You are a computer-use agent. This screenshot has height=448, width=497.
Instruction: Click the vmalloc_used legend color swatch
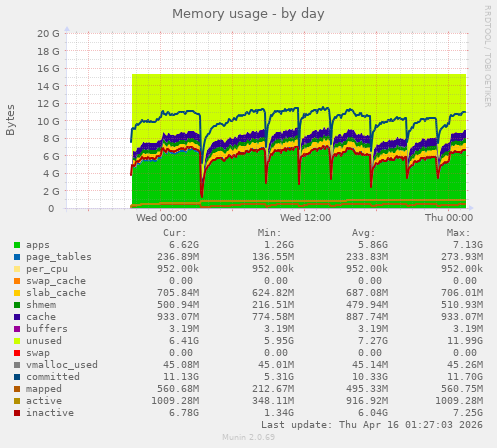click(17, 365)
